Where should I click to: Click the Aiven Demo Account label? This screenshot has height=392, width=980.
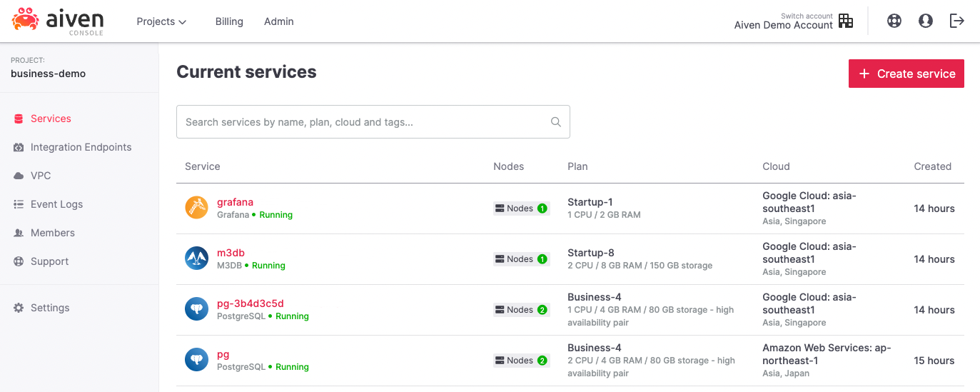pos(783,25)
